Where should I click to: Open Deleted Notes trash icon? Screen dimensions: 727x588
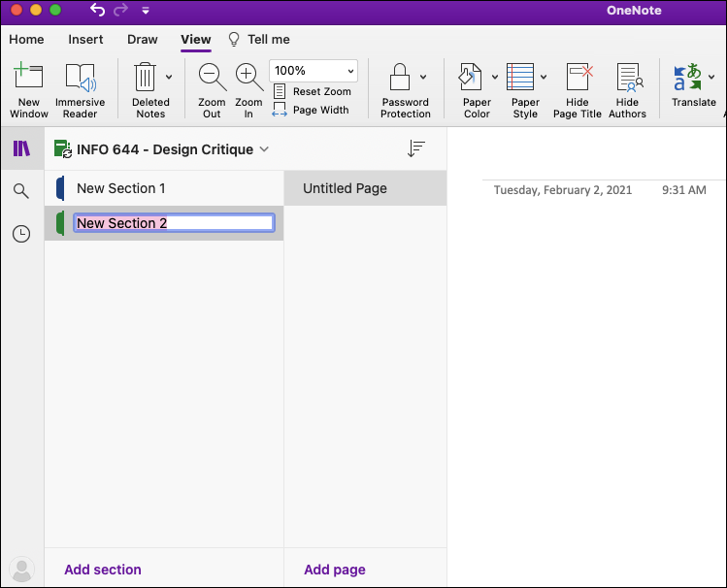pos(146,77)
